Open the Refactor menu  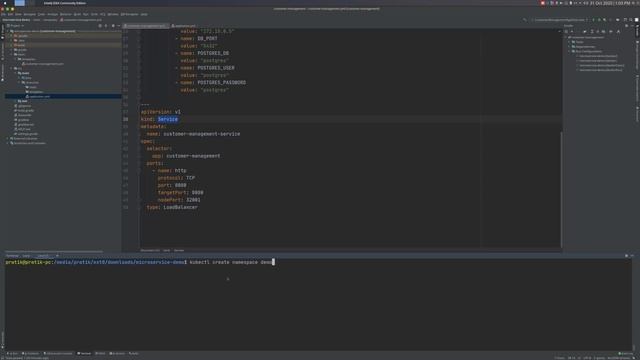(x=66, y=14)
